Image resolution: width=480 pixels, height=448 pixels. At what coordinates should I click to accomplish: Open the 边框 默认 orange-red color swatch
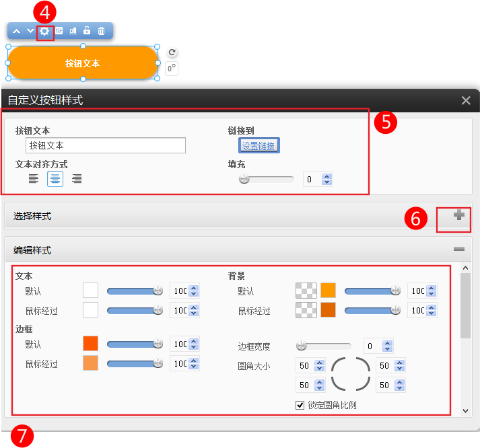click(91, 344)
